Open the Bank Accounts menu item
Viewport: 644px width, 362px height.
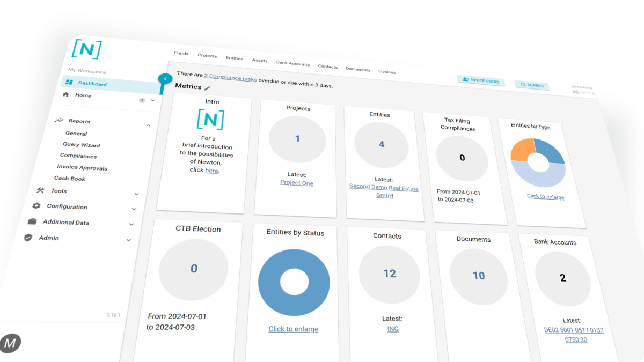[x=292, y=63]
